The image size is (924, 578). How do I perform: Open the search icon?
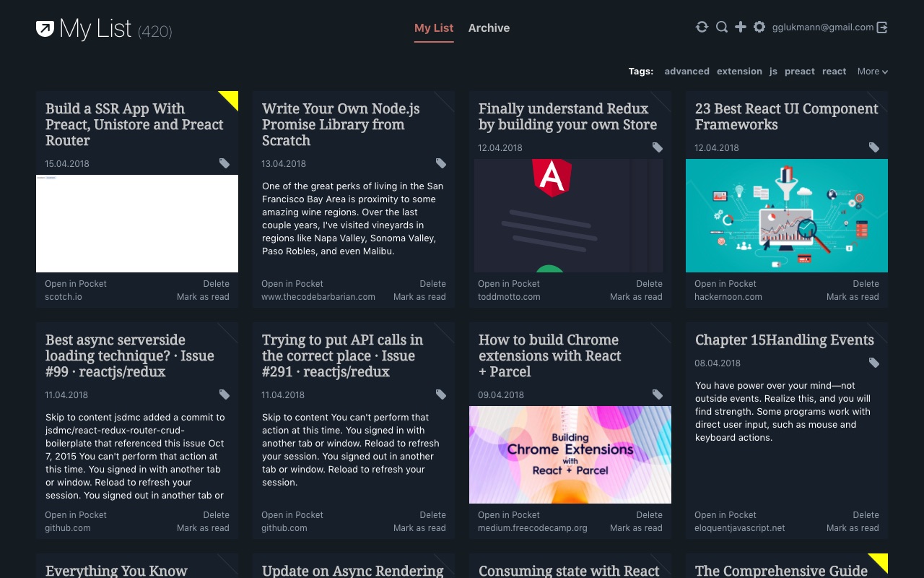tap(722, 26)
